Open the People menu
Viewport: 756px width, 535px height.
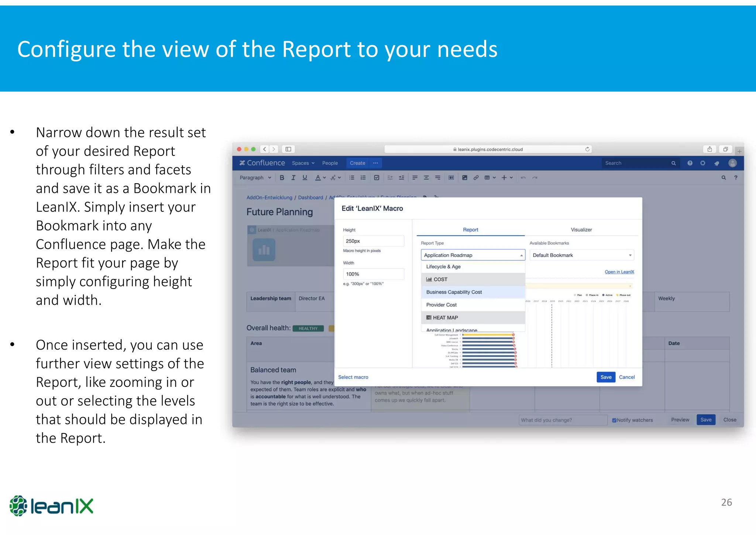330,163
